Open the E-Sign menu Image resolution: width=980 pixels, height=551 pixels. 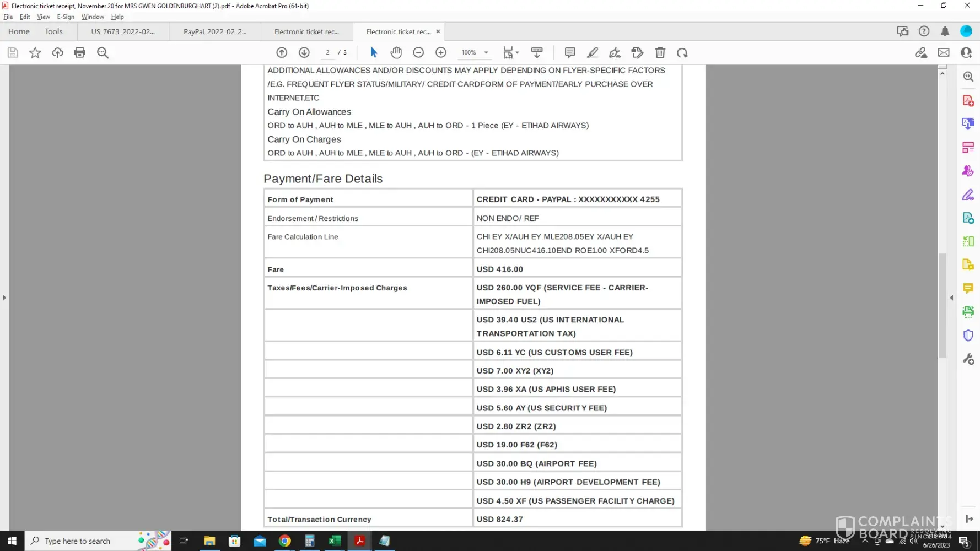(x=66, y=17)
